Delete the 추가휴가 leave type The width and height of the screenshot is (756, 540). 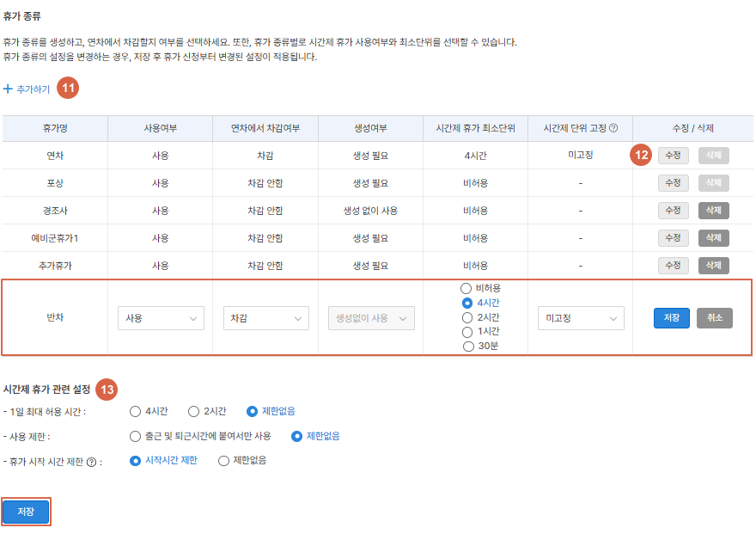tap(713, 265)
